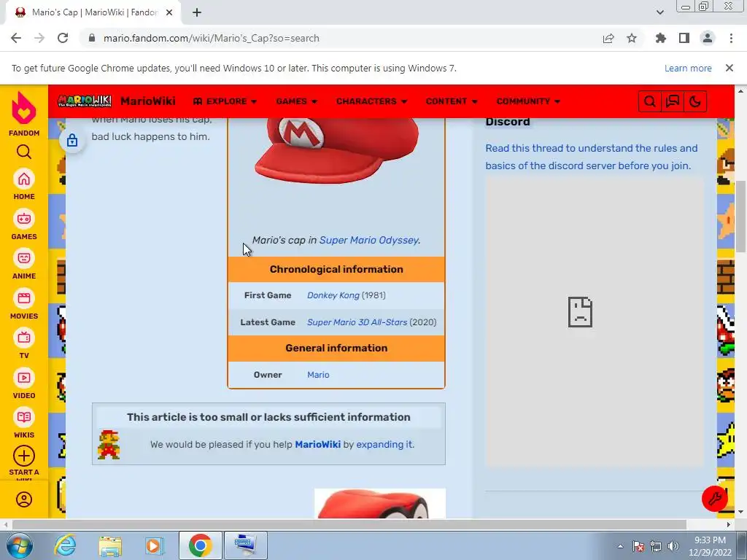
Task: Open the volume speaker tray icon
Action: coord(673,546)
